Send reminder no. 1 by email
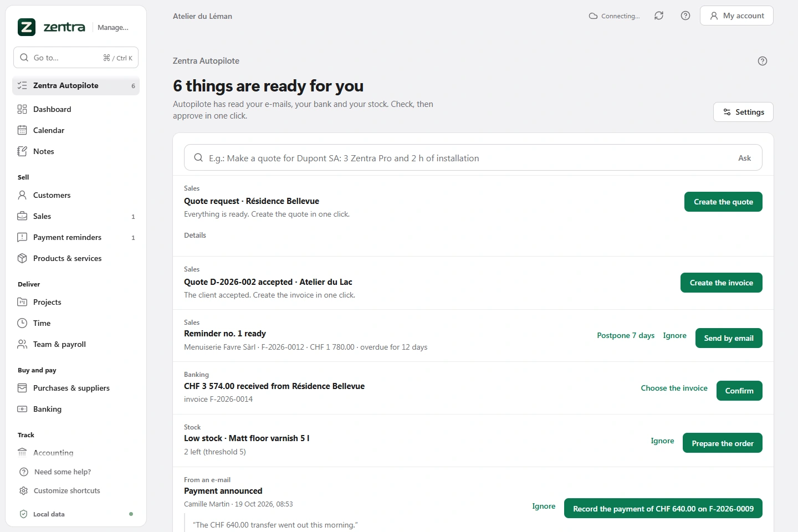This screenshot has width=798, height=532. (729, 338)
